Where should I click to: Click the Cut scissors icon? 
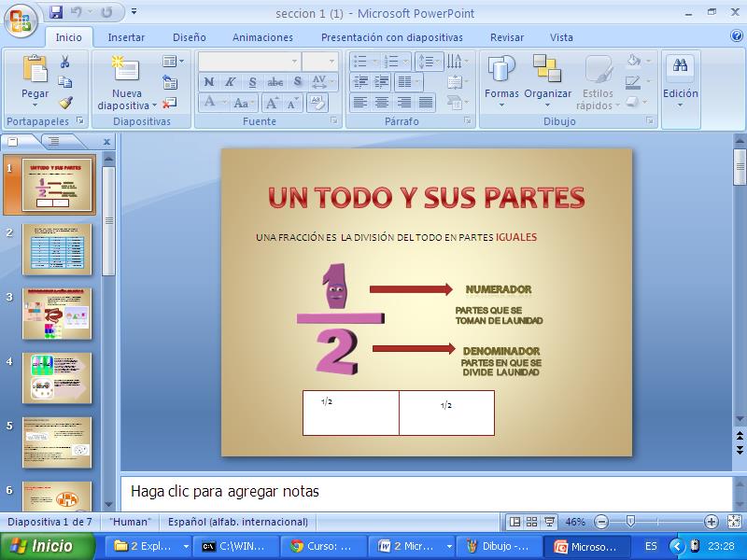[x=65, y=63]
